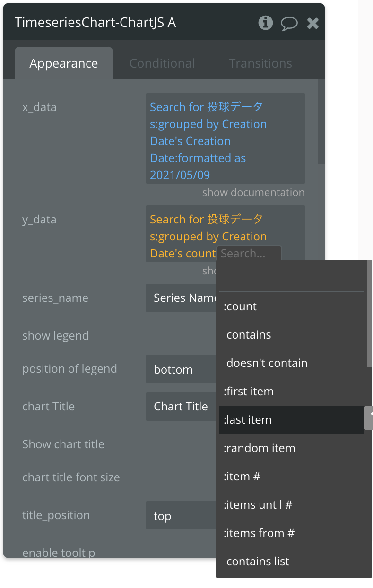Select the :item # option
373x588 pixels.
click(242, 477)
